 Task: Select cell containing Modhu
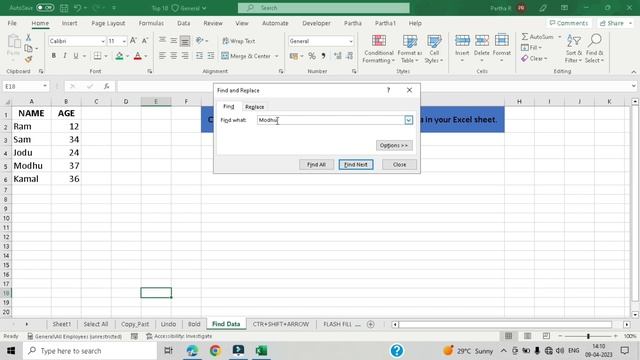pyautogui.click(x=31, y=166)
